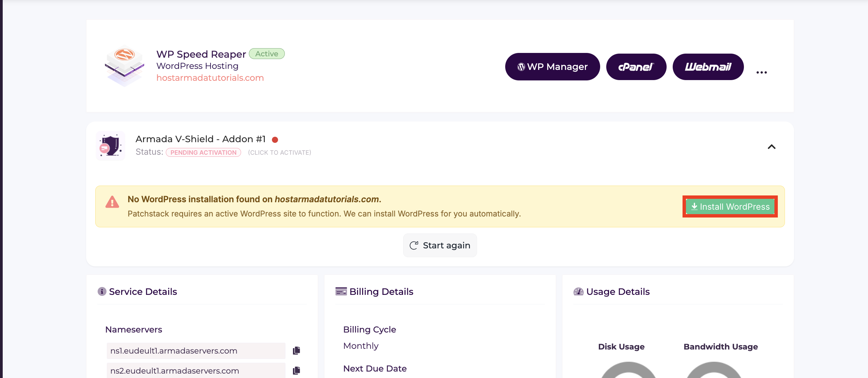This screenshot has width=868, height=378.
Task: Click the ns1.eudeult1.armadaservers.com field
Action: coord(196,351)
